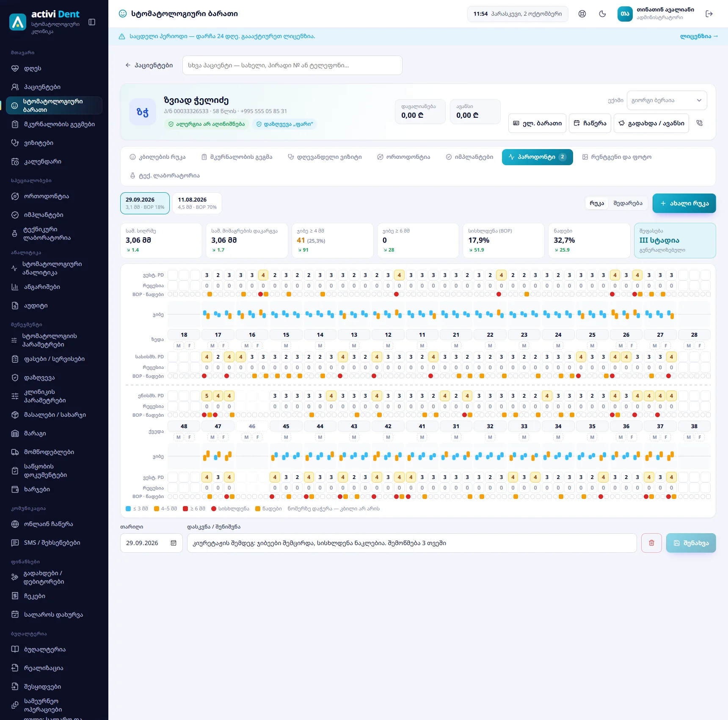The image size is (728, 720).
Task: Click the გადახდა / ავანსი button
Action: click(651, 123)
